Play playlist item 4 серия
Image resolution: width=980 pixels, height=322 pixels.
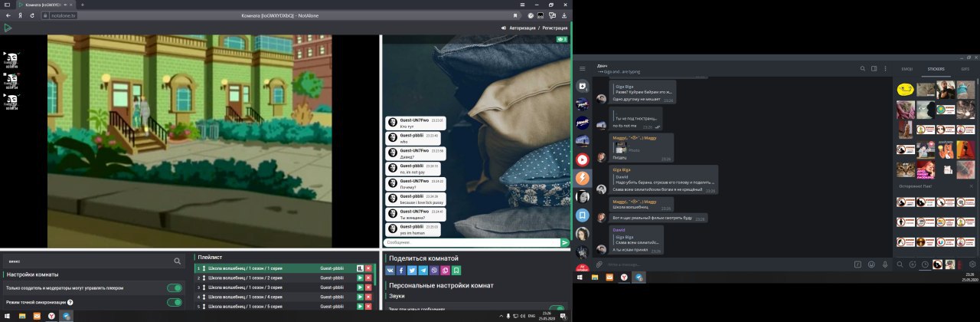click(x=360, y=296)
